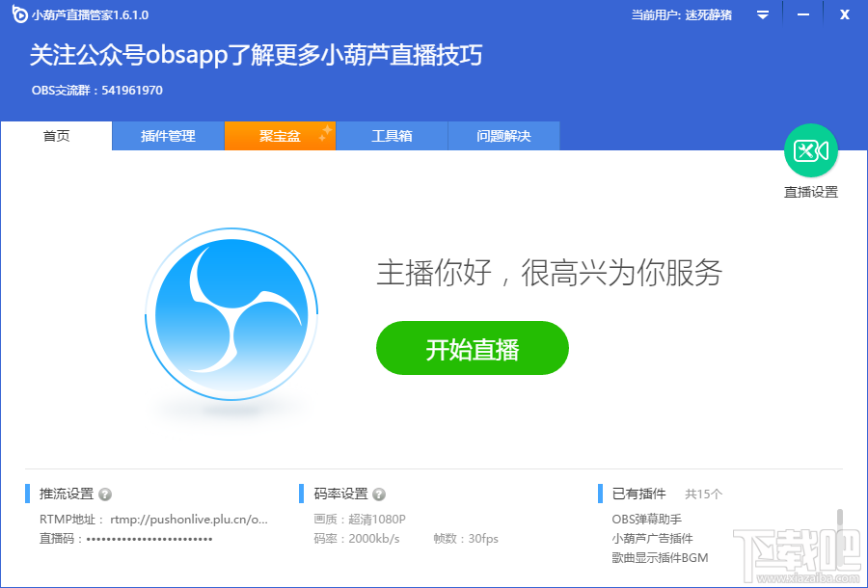
Task: Click the 码率：2000kb/s text
Action: click(x=357, y=539)
